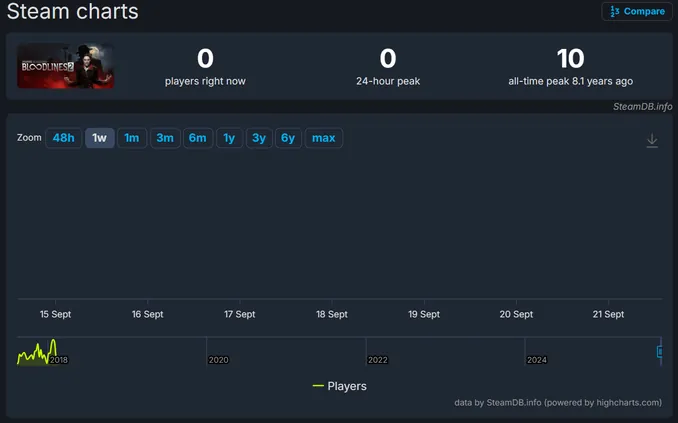The width and height of the screenshot is (678, 423).
Task: Click the 'players right now' count
Action: click(205, 58)
